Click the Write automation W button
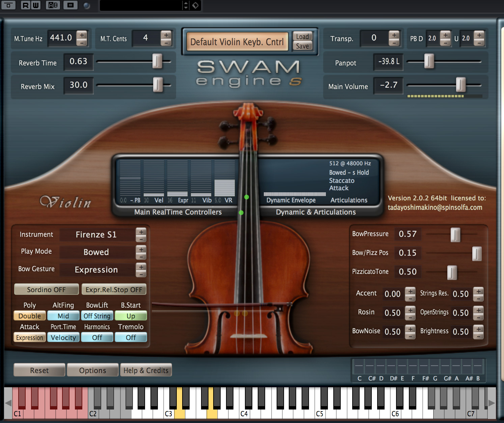This screenshot has width=504, height=423. [35, 5]
